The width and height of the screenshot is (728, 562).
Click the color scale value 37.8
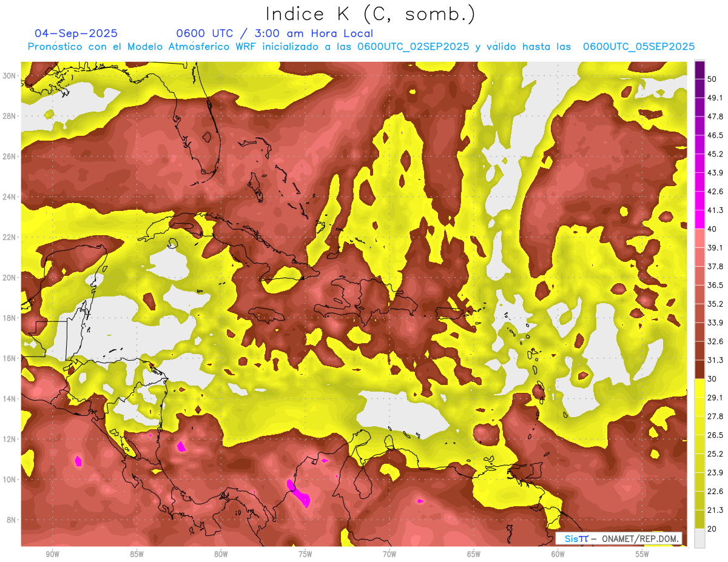pos(715,267)
